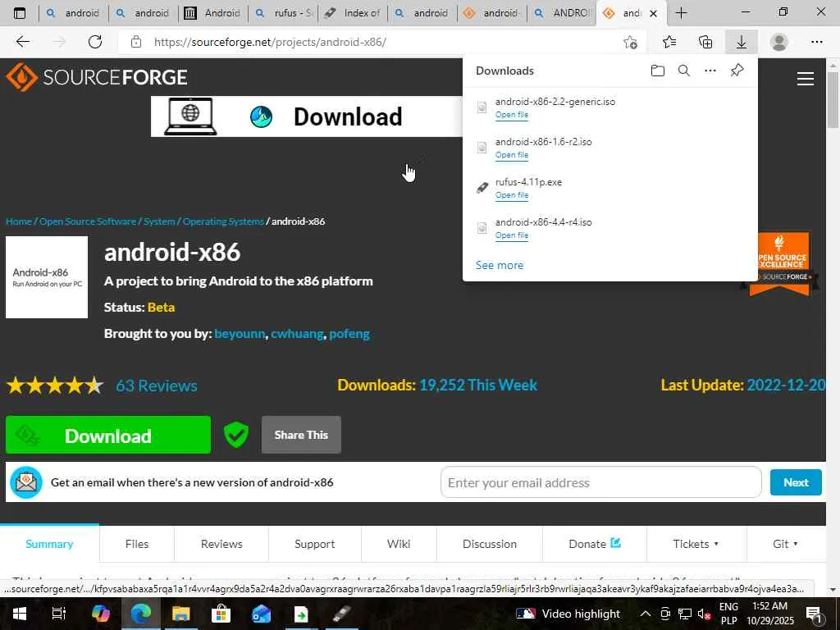Toggle the Downloads toolbar button
This screenshot has height=630, width=840.
(x=742, y=42)
